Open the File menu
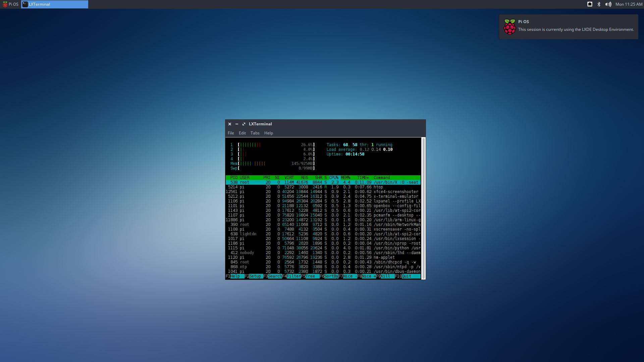This screenshot has width=644, height=362. [x=231, y=133]
